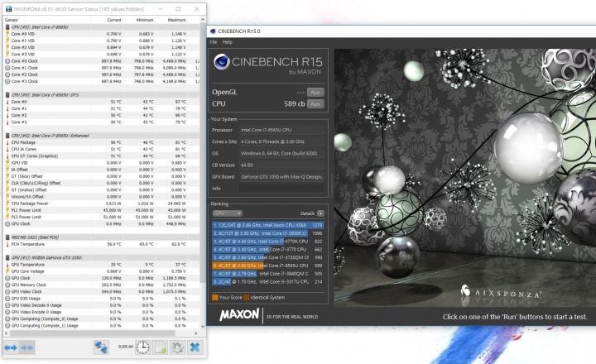Select ranking entry Intel Core i7-3770 662
Screen dimensions: 596x364
(x=268, y=249)
